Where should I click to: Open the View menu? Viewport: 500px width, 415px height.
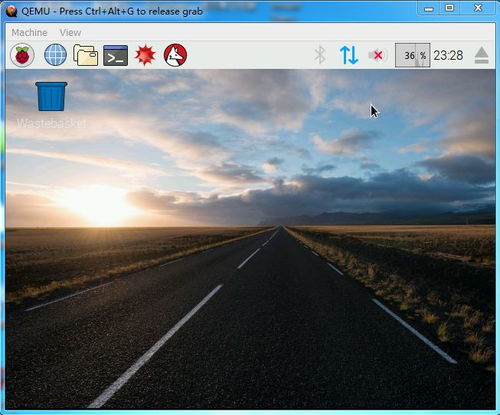70,33
